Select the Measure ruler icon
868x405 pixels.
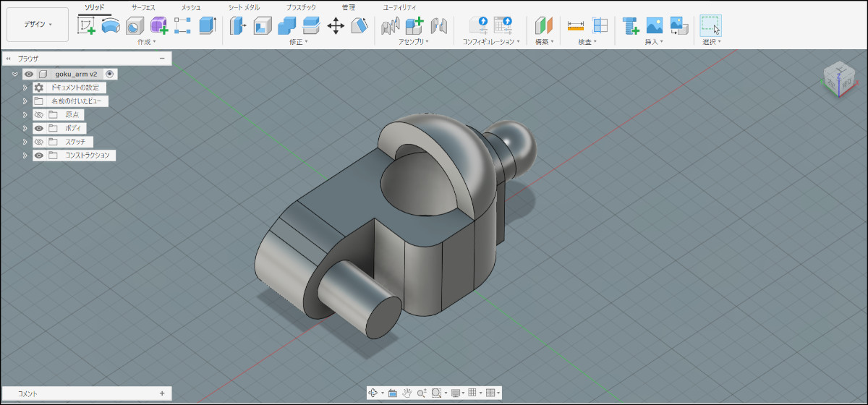pos(576,26)
